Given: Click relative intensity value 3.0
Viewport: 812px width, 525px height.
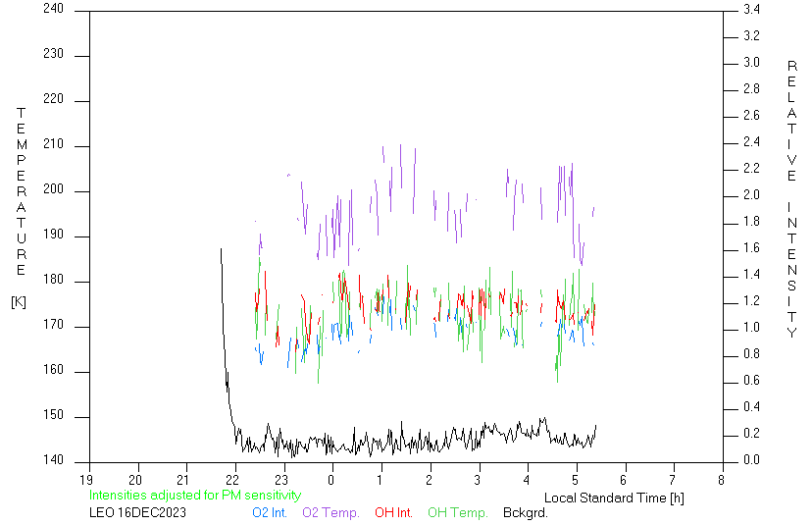Looking at the screenshot, I should point(751,62).
